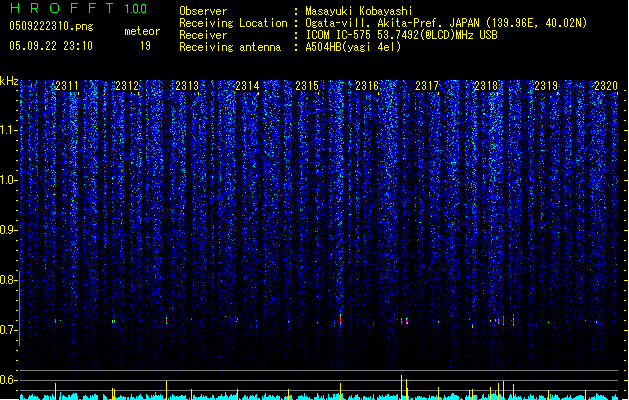
Task: Click the 2319 time marker
Action: (546, 86)
